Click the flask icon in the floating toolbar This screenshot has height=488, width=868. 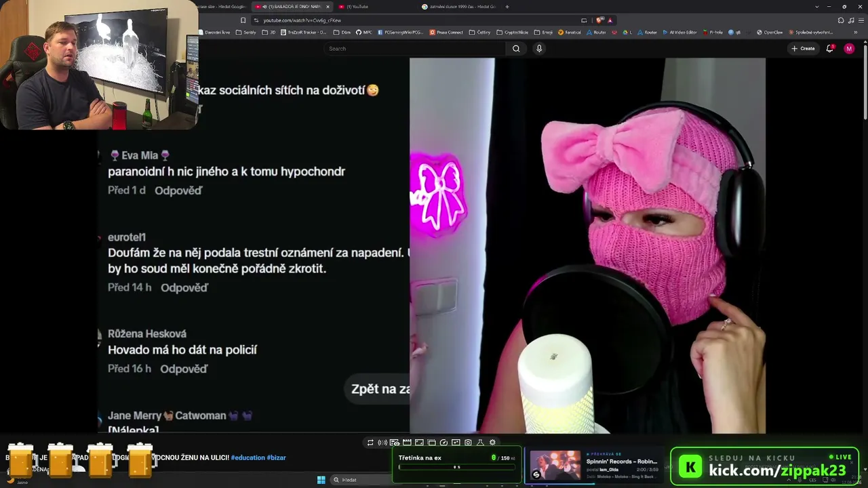[480, 443]
